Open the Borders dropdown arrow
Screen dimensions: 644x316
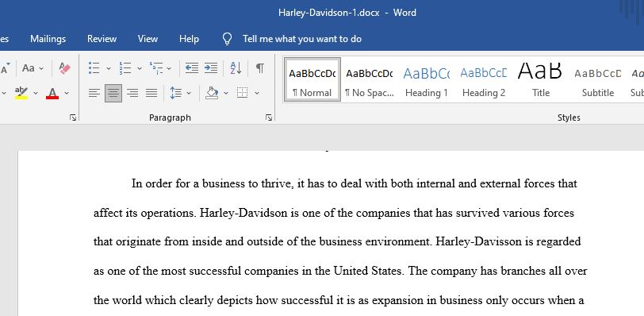257,93
